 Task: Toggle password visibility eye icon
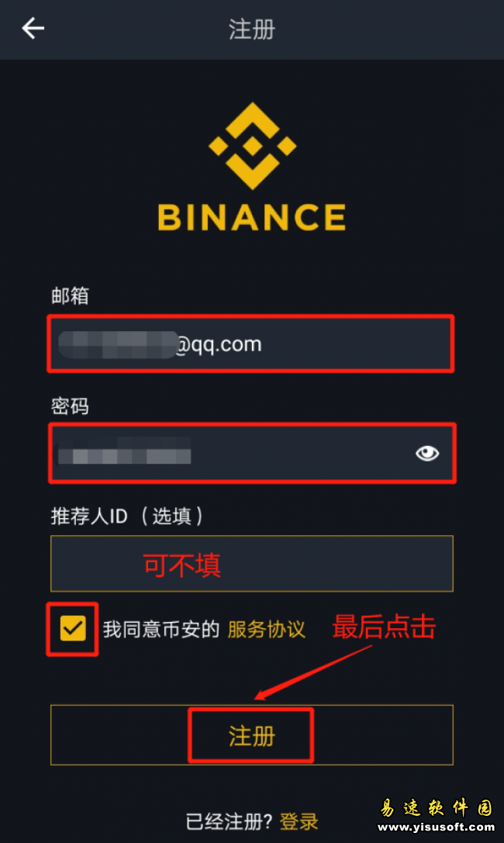click(x=427, y=453)
